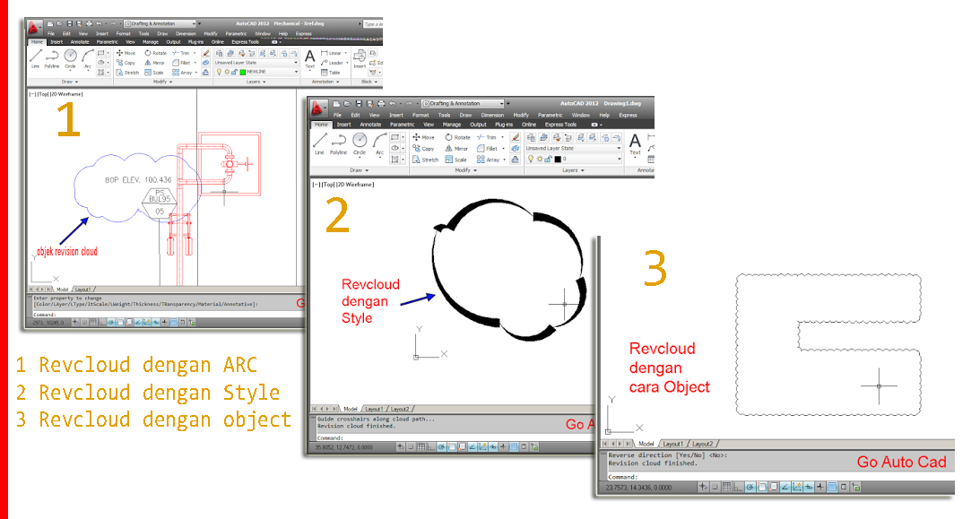Click Mirror in the Drawing1 window Modify panel
Screen dimensions: 980x519
pos(456,149)
